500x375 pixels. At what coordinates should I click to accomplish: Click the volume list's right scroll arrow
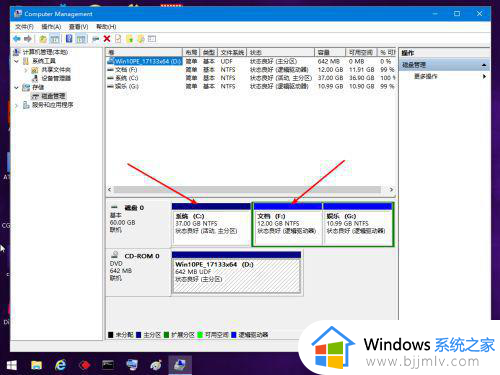click(x=392, y=190)
